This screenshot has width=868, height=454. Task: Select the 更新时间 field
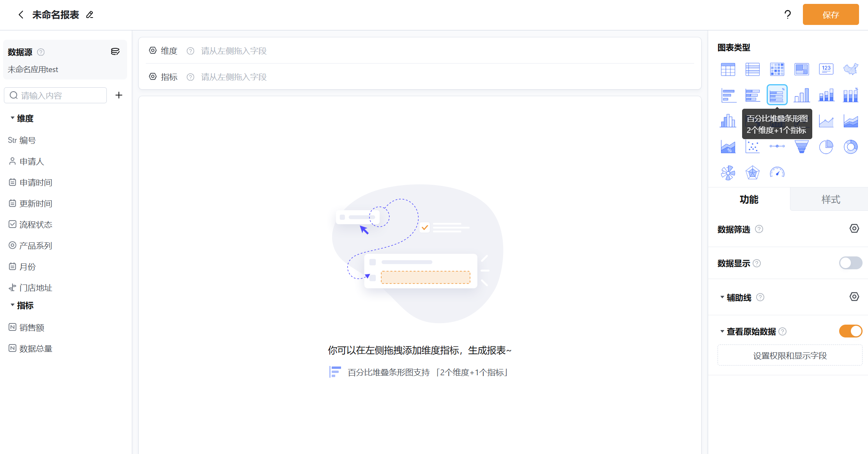pyautogui.click(x=30, y=203)
